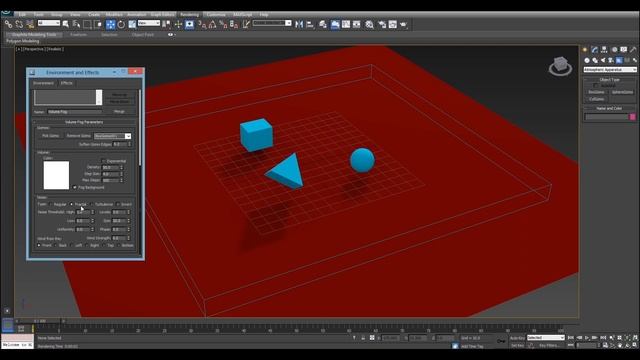Viewport: 640px width, 360px height.
Task: Create a CylGizmo
Action: click(596, 99)
